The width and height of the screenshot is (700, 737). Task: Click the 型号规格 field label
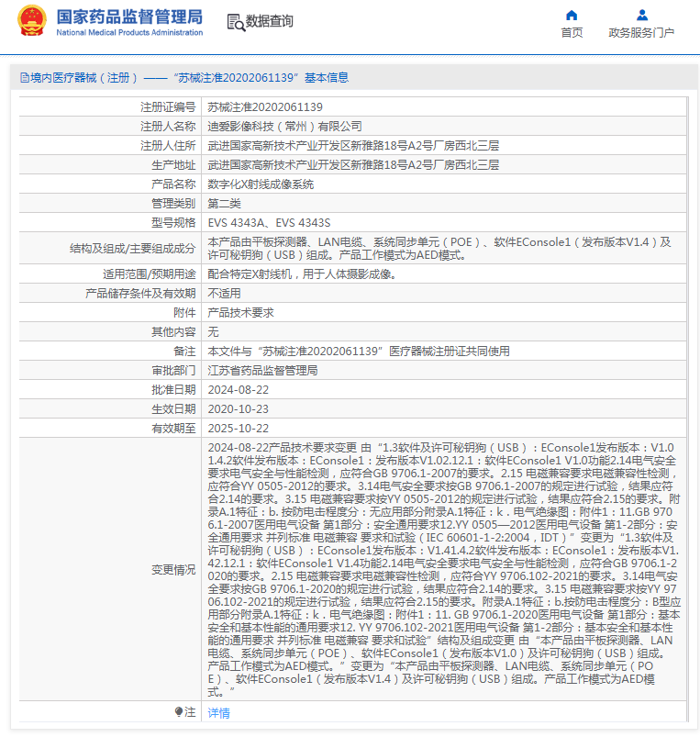173,223
